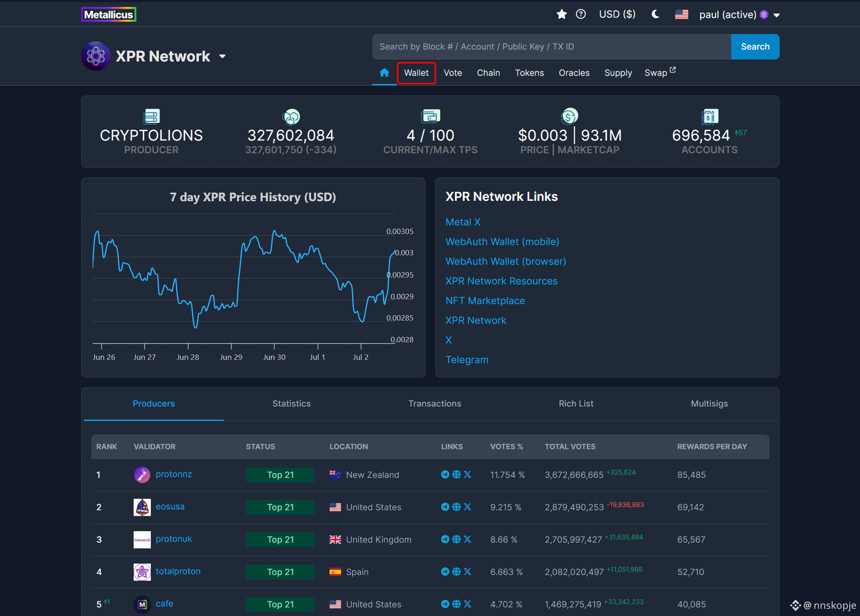Open protonnz Telegram link icon
860x616 pixels.
(445, 475)
